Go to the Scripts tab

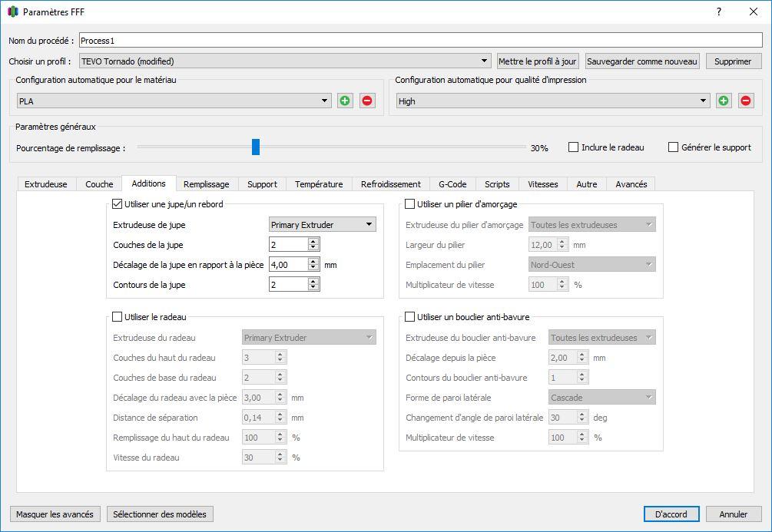pos(497,184)
